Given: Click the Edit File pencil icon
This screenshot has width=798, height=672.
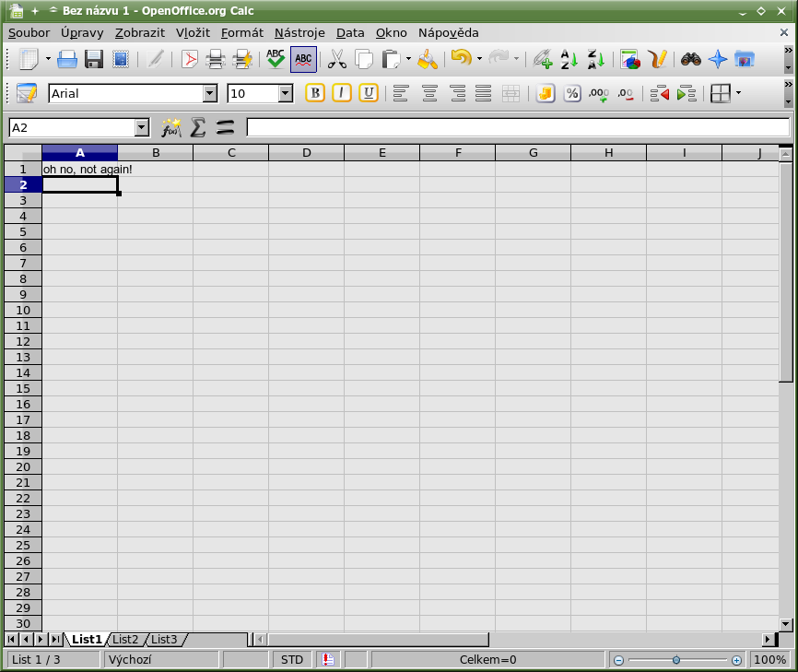Looking at the screenshot, I should pyautogui.click(x=155, y=60).
